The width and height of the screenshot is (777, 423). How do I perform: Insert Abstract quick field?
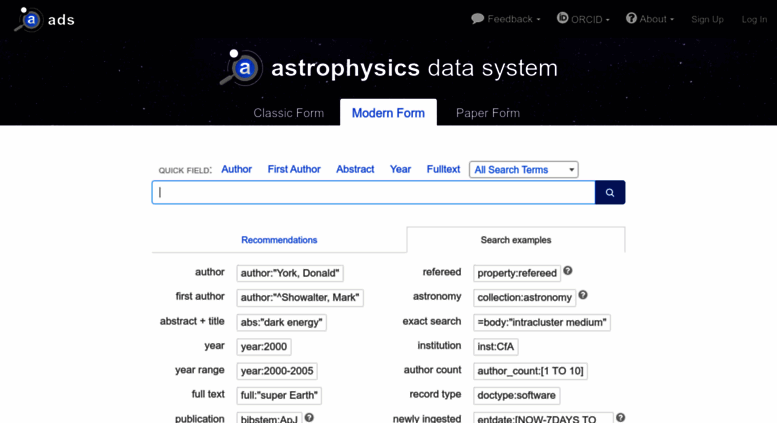tap(355, 169)
